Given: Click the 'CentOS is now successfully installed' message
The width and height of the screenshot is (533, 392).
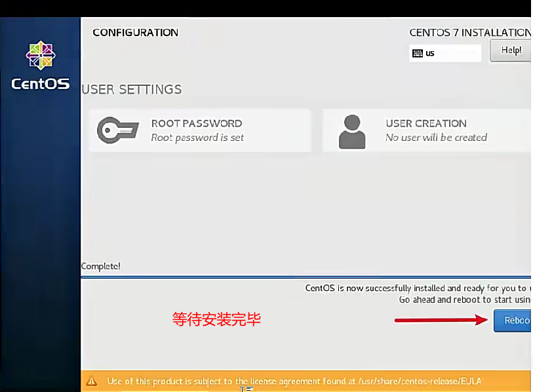Looking at the screenshot, I should tap(418, 288).
